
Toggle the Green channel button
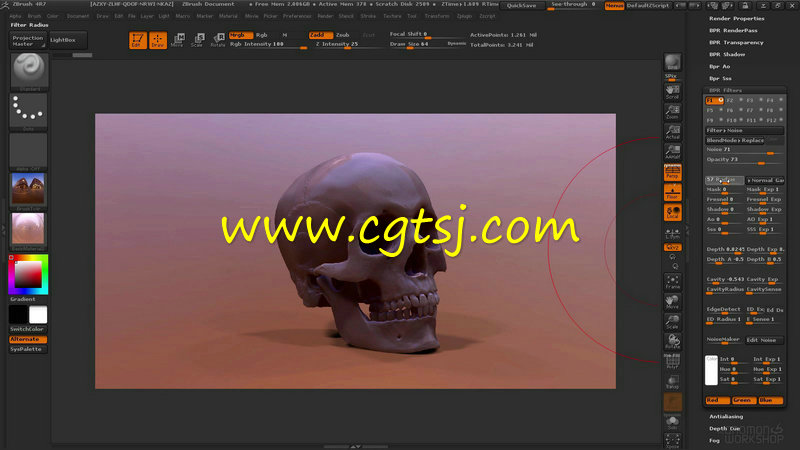[744, 401]
